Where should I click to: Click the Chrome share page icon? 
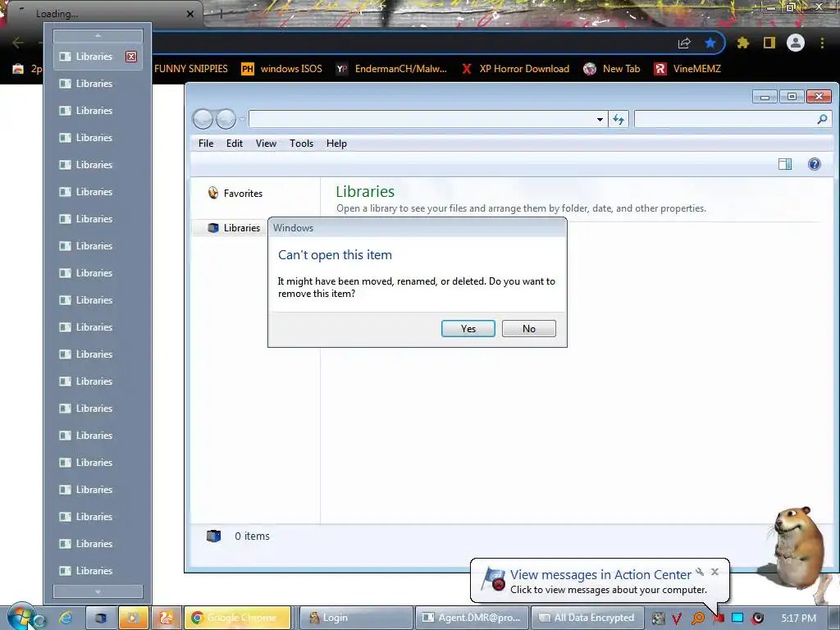[x=684, y=43]
